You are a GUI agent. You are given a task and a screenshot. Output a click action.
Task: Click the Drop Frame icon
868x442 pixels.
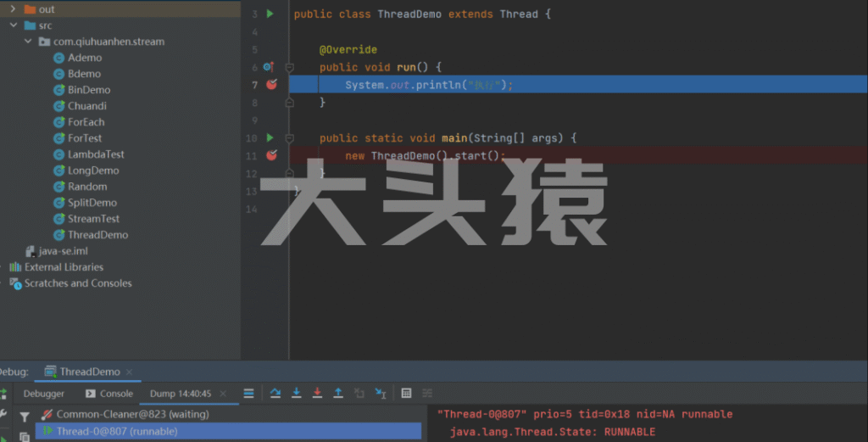pos(359,394)
